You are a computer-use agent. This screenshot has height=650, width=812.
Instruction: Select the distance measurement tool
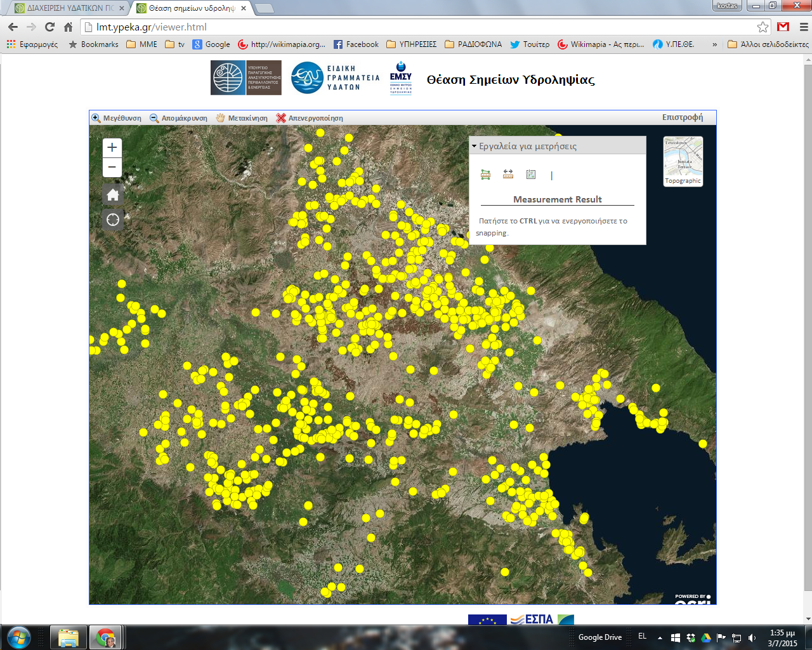(x=508, y=175)
